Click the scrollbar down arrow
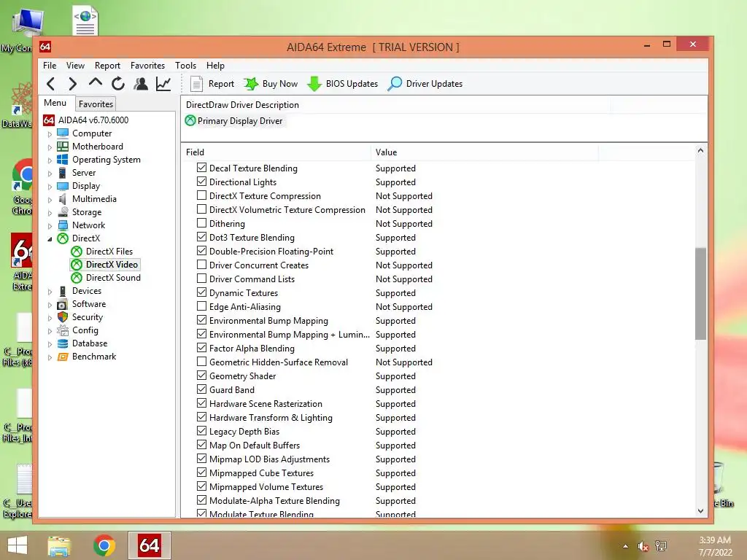The height and width of the screenshot is (560, 747). 700,511
